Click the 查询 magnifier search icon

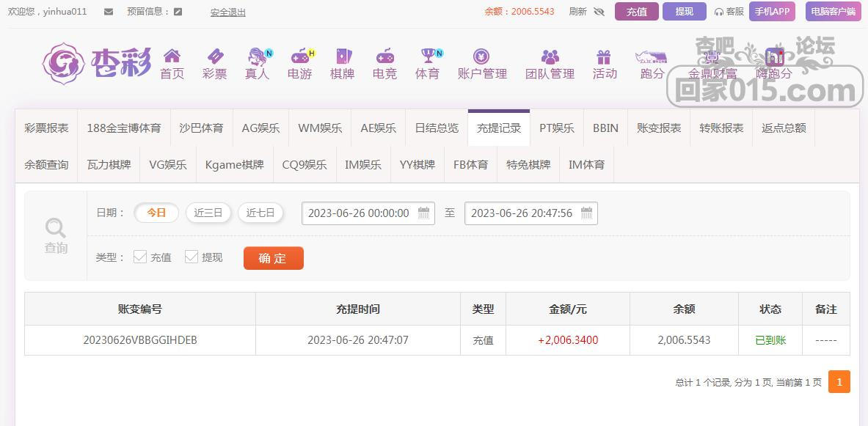coord(55,227)
